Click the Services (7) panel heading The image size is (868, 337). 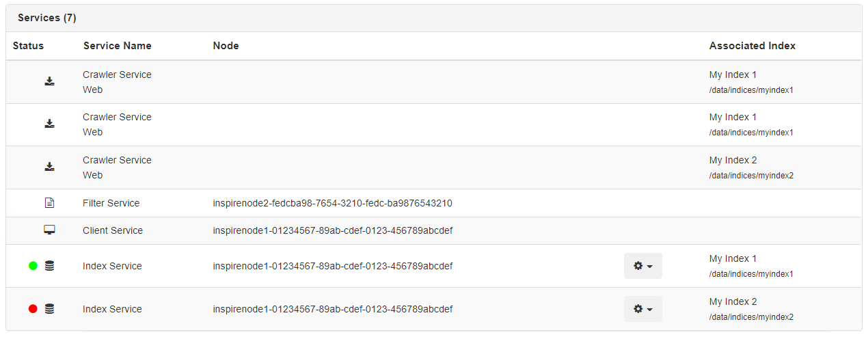coord(46,18)
